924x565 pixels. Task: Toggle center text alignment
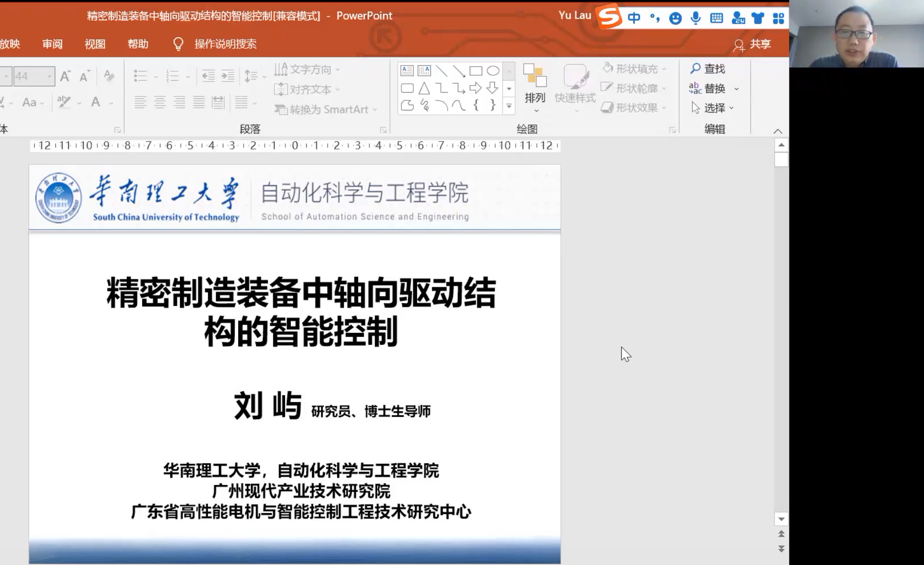(160, 102)
